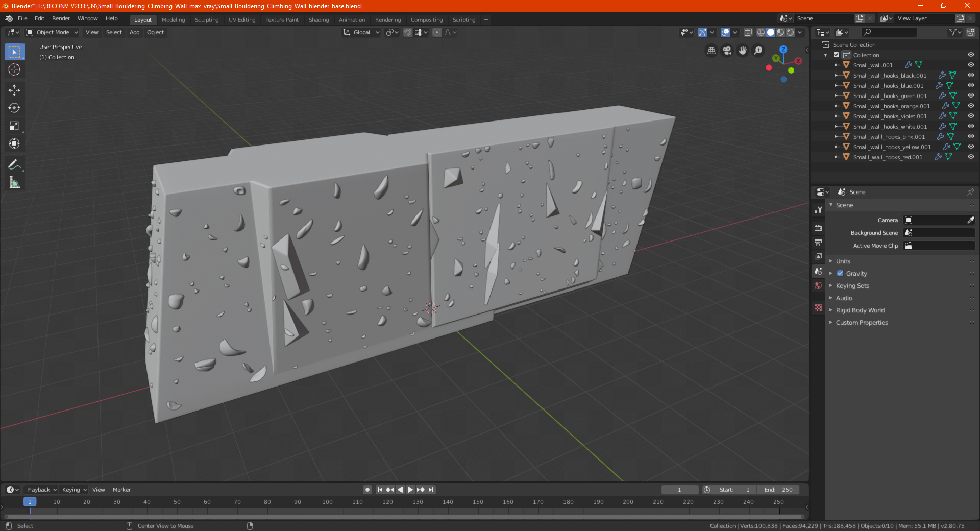The height and width of the screenshot is (531, 980).
Task: Expand the Audio panel
Action: pos(844,298)
